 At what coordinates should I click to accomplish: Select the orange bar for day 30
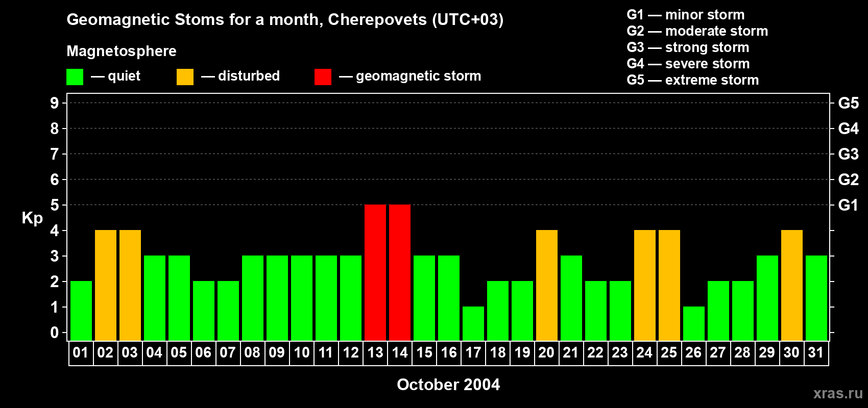click(792, 285)
